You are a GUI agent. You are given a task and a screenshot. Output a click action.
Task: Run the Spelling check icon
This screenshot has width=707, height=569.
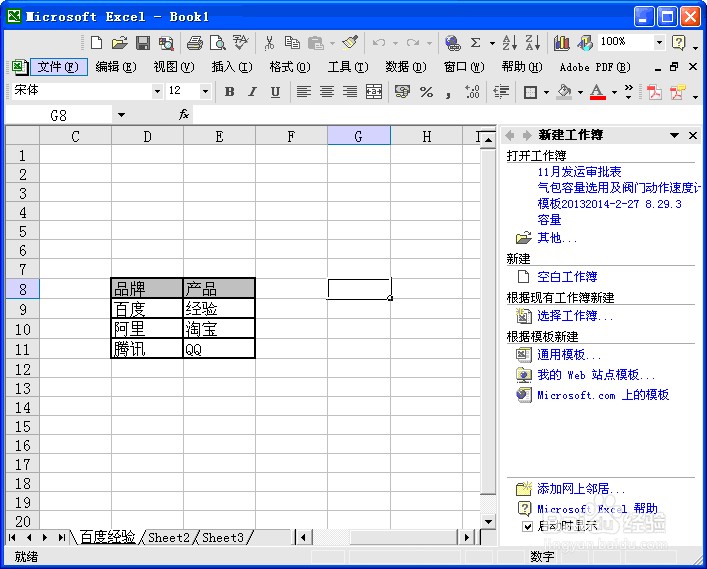[x=241, y=43]
